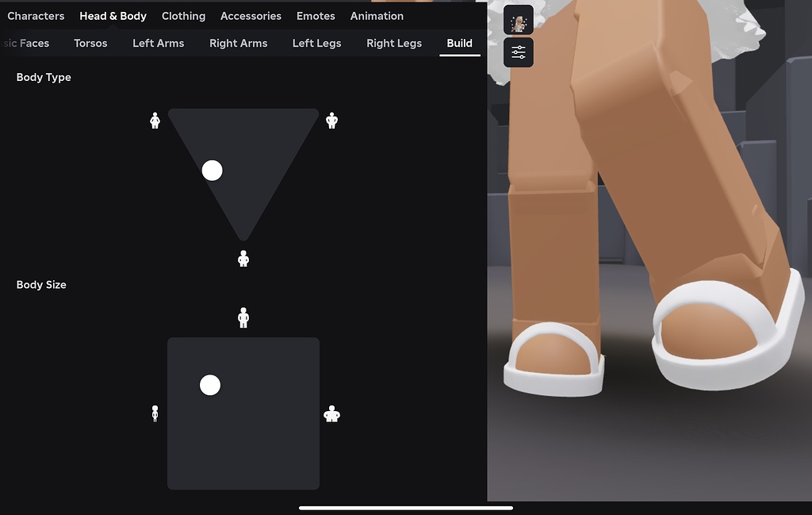The height and width of the screenshot is (515, 812).
Task: Open the Accessories tab
Action: pos(251,15)
